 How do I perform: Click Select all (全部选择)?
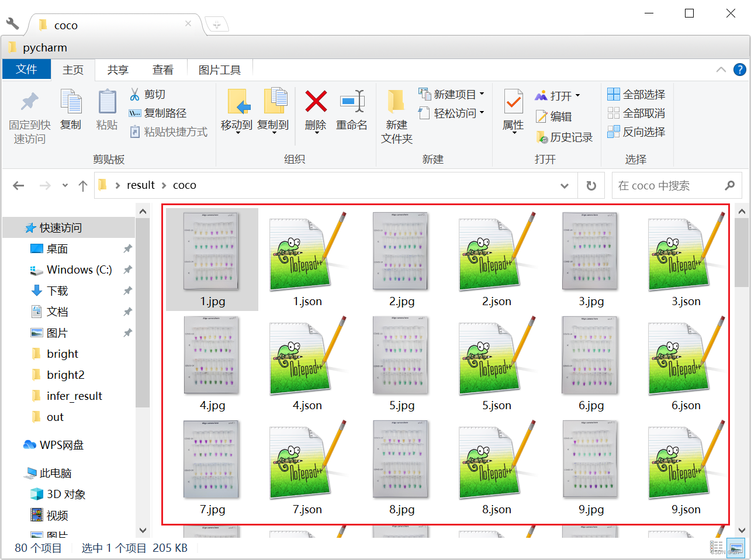pyautogui.click(x=636, y=94)
